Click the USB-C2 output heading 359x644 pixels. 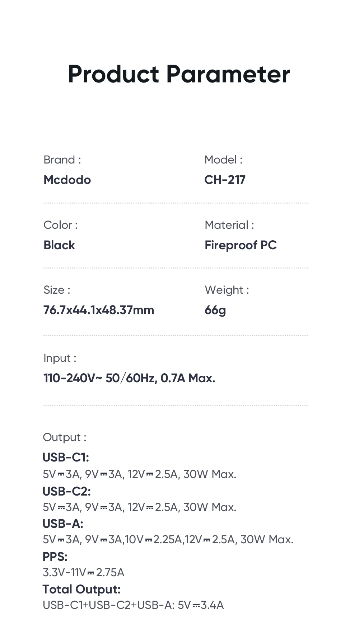pos(66,491)
